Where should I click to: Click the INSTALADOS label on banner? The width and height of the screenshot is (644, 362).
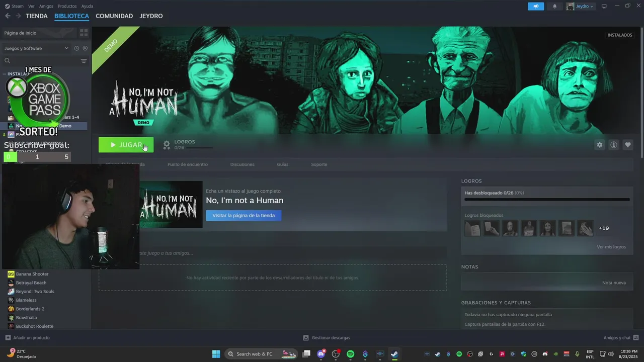[x=620, y=35]
